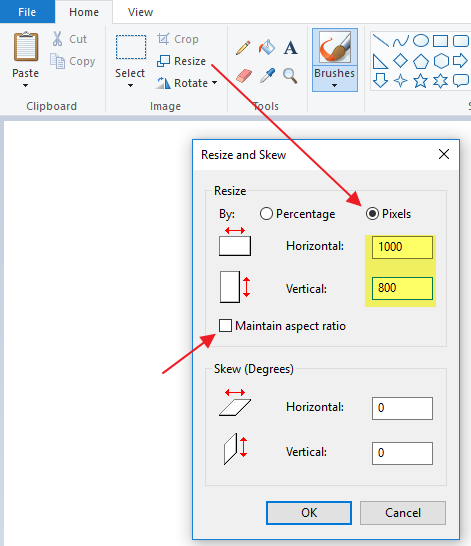Select the Magnifier tool
This screenshot has height=546, width=471.
pyautogui.click(x=290, y=76)
